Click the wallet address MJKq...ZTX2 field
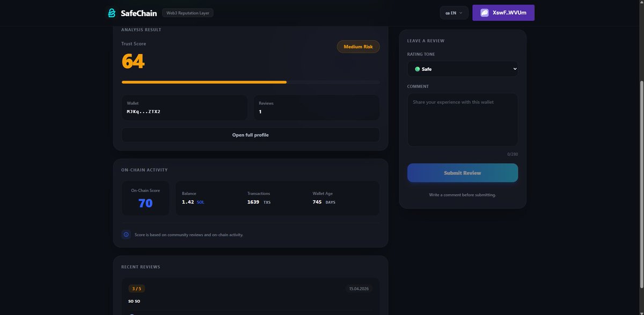This screenshot has height=315, width=644. [184, 107]
